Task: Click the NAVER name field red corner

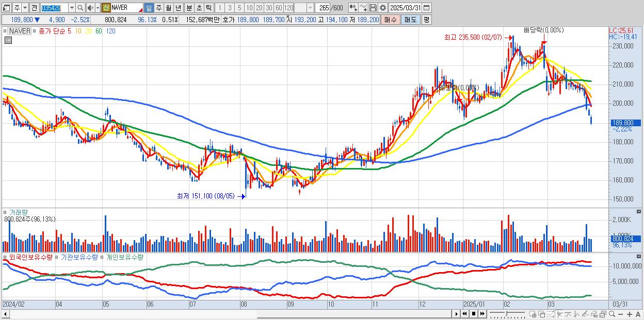Action: 140,10
